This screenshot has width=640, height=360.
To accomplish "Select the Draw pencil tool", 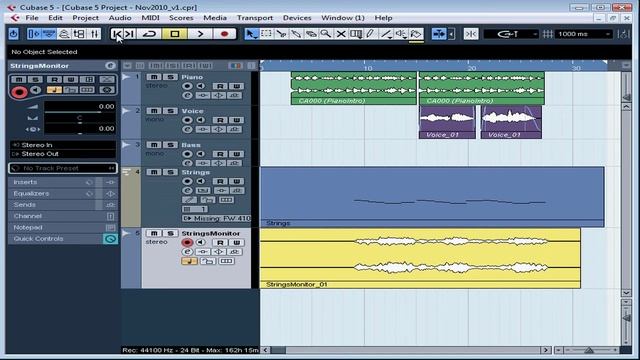I will (371, 34).
